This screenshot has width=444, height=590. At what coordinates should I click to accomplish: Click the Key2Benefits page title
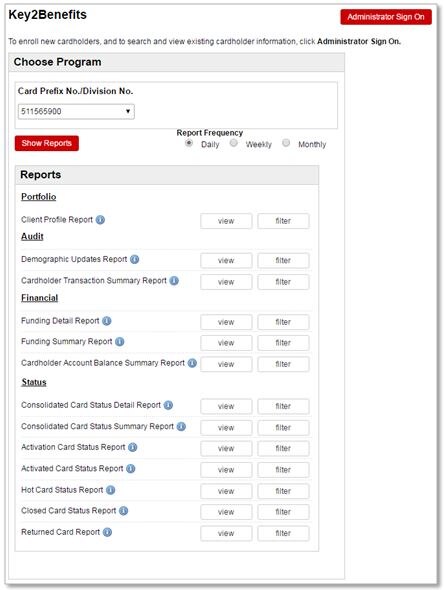pos(47,15)
